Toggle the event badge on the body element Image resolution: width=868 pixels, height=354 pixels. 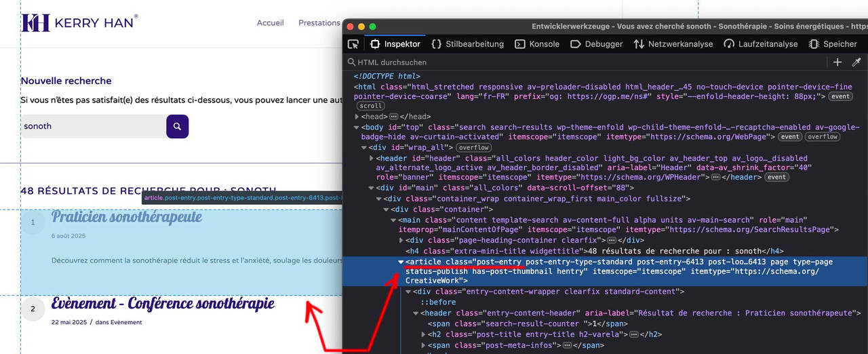coord(790,136)
